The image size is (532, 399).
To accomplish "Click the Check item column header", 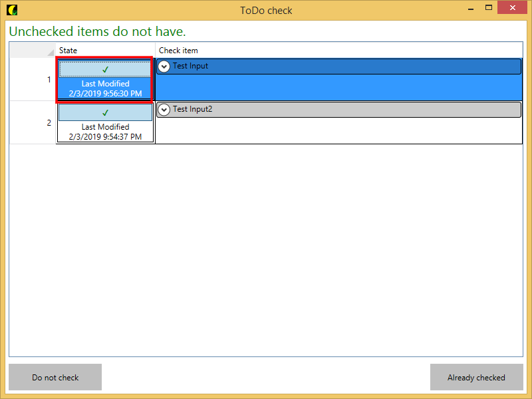I will pyautogui.click(x=338, y=51).
